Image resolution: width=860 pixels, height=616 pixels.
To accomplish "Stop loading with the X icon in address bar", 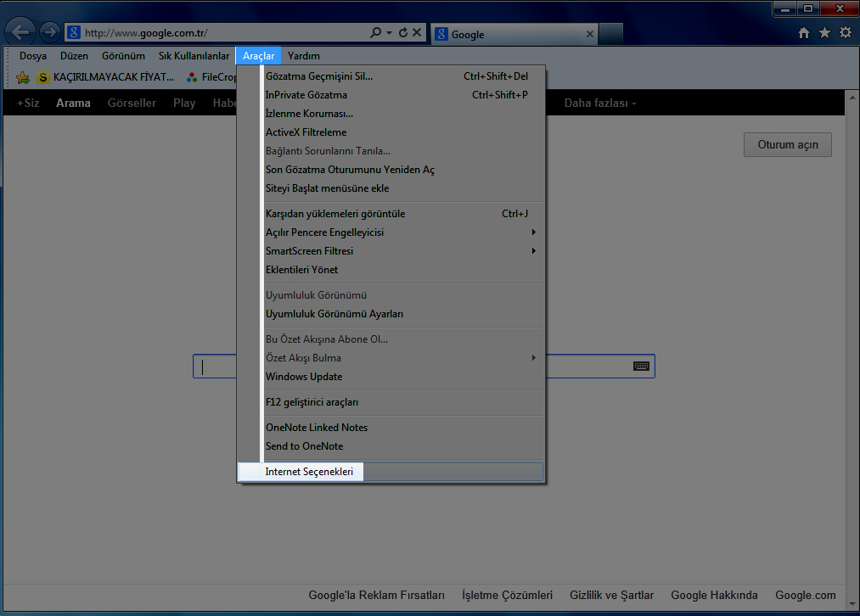I will (417, 32).
